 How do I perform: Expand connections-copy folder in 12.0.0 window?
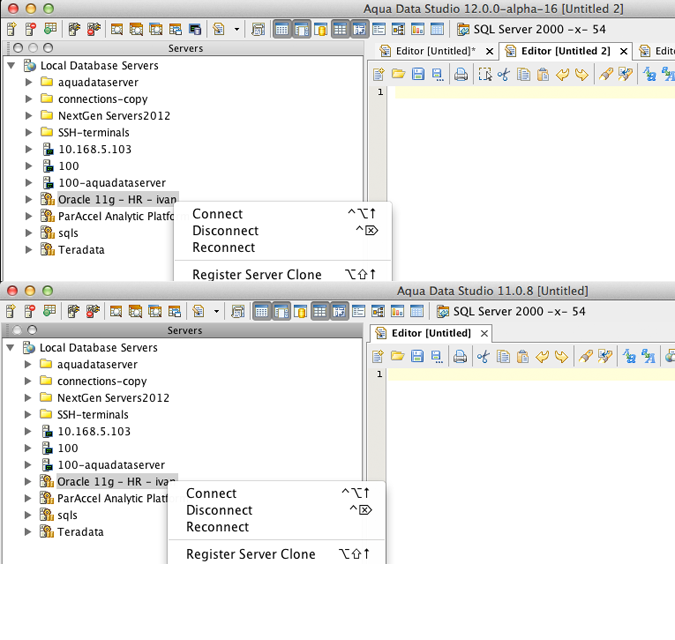(28, 99)
